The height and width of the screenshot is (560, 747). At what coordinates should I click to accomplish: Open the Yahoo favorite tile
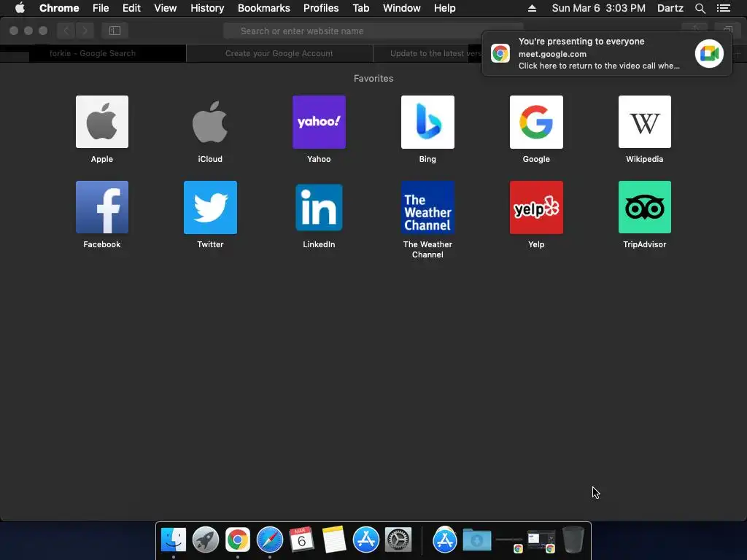click(319, 122)
